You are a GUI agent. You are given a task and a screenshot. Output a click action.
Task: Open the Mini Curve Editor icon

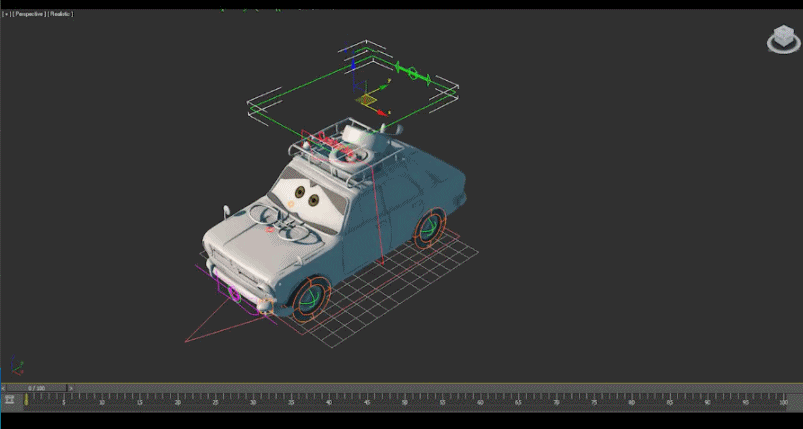point(9,400)
